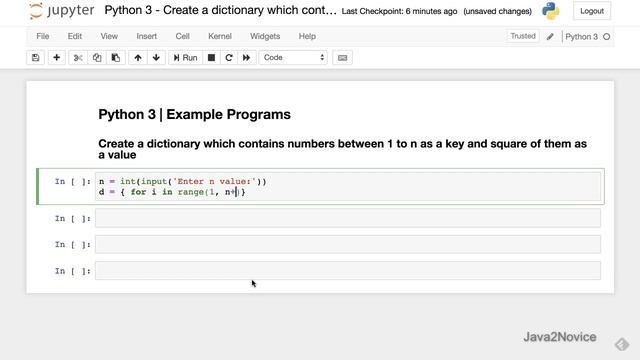Run the selected cell
The height and width of the screenshot is (360, 640).
[185, 58]
